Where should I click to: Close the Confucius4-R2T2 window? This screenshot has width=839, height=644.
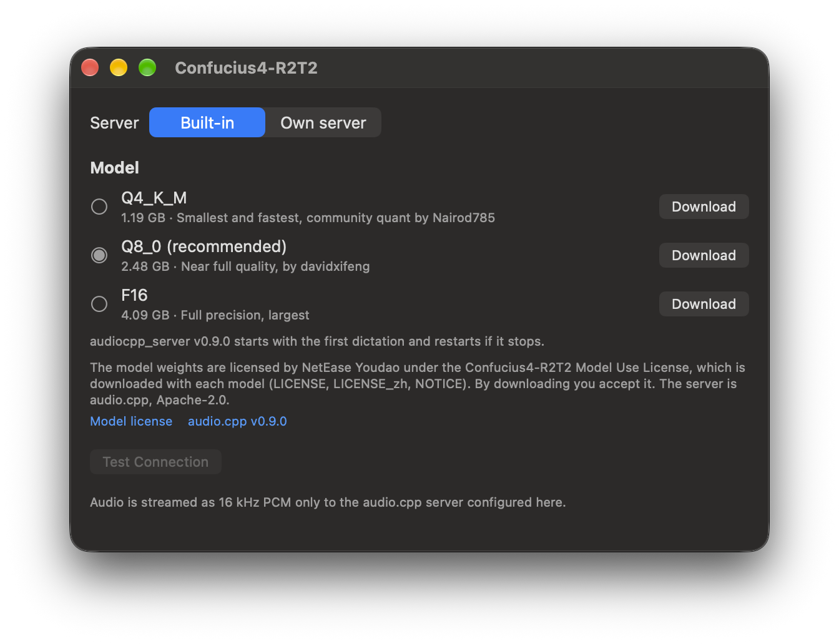(x=90, y=67)
